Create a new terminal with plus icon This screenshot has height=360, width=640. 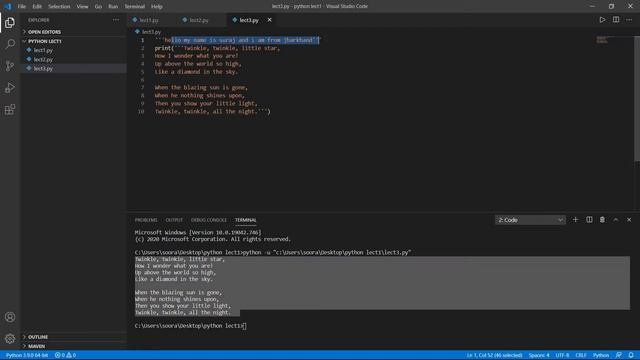(x=576, y=220)
